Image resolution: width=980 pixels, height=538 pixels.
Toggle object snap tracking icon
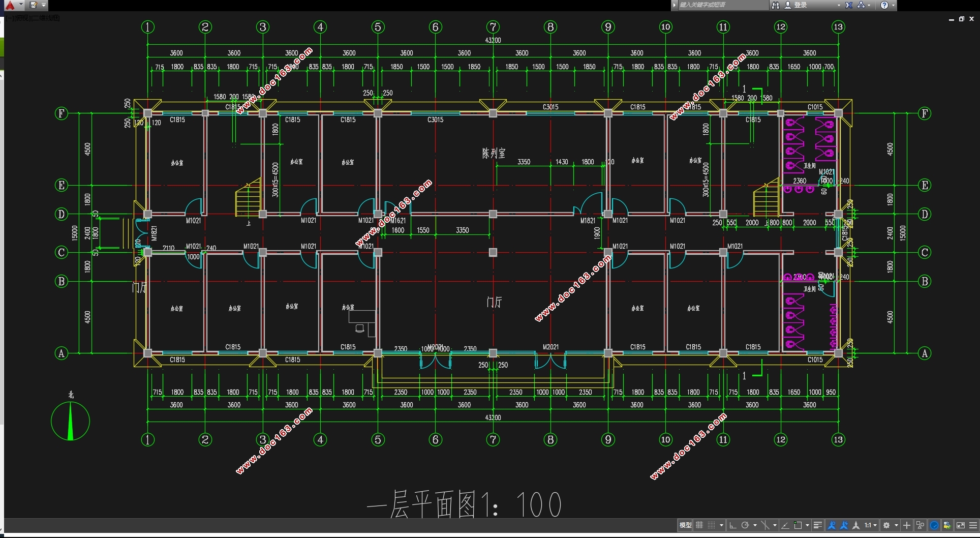point(785,525)
